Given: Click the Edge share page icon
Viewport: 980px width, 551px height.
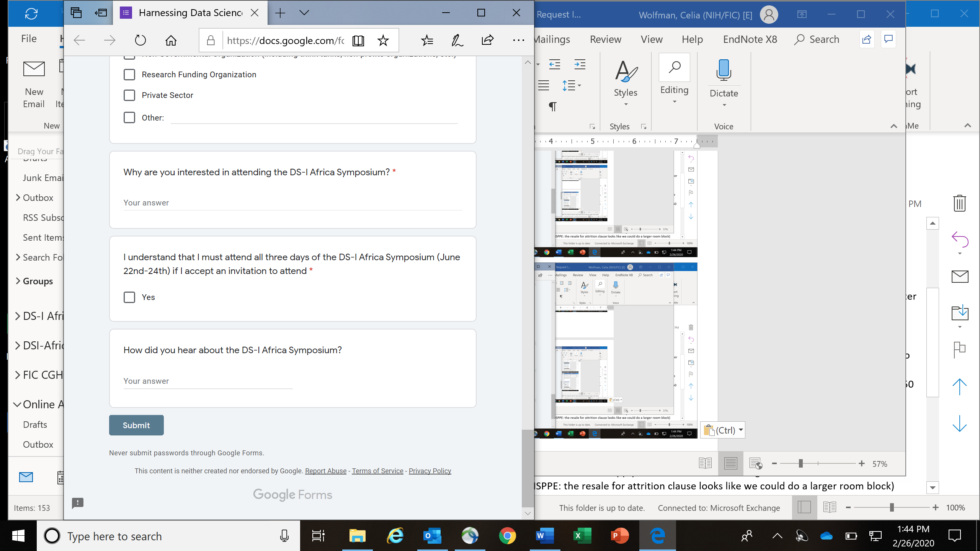Looking at the screenshot, I should (x=487, y=40).
